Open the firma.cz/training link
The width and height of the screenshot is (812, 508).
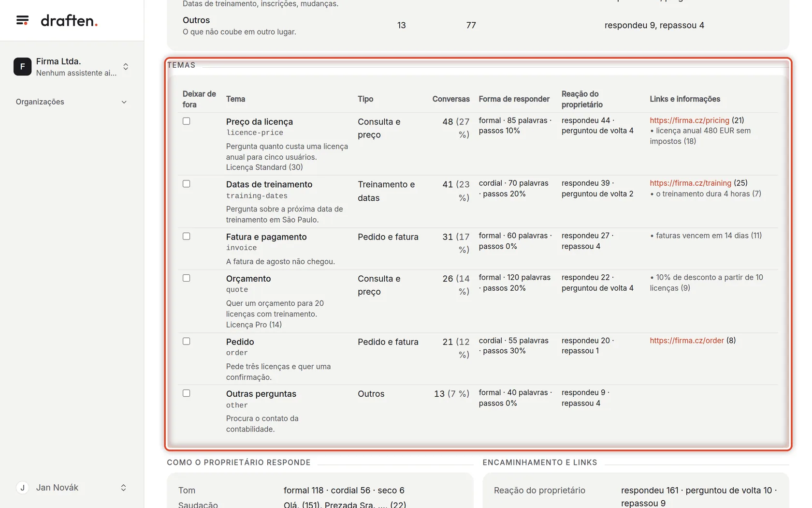coord(690,183)
